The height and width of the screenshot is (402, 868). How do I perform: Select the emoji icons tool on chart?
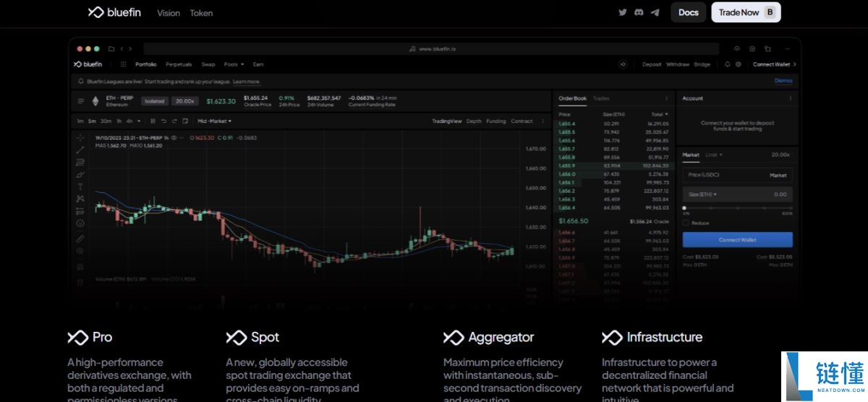tap(80, 223)
